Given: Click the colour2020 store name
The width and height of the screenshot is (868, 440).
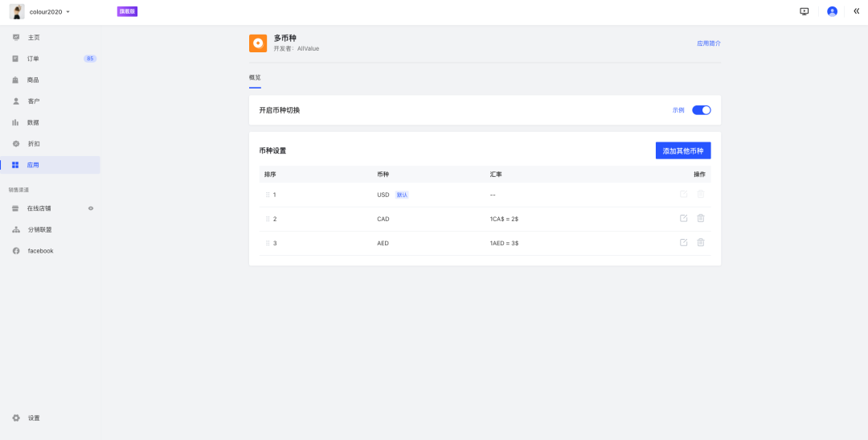Looking at the screenshot, I should [x=46, y=11].
